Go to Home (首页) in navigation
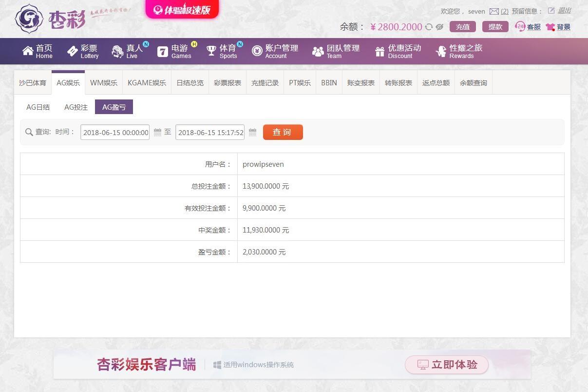This screenshot has height=392, width=588. 38,51
